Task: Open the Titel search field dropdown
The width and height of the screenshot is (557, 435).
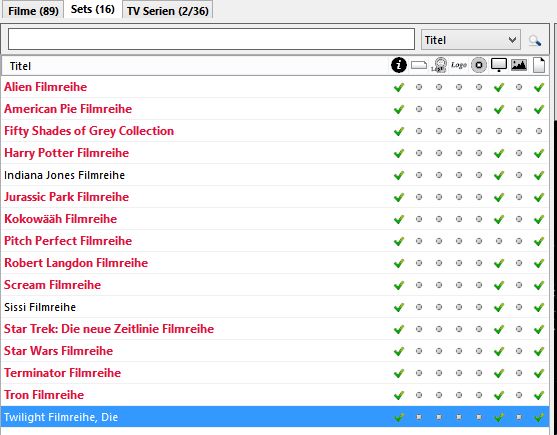Action: click(x=471, y=40)
